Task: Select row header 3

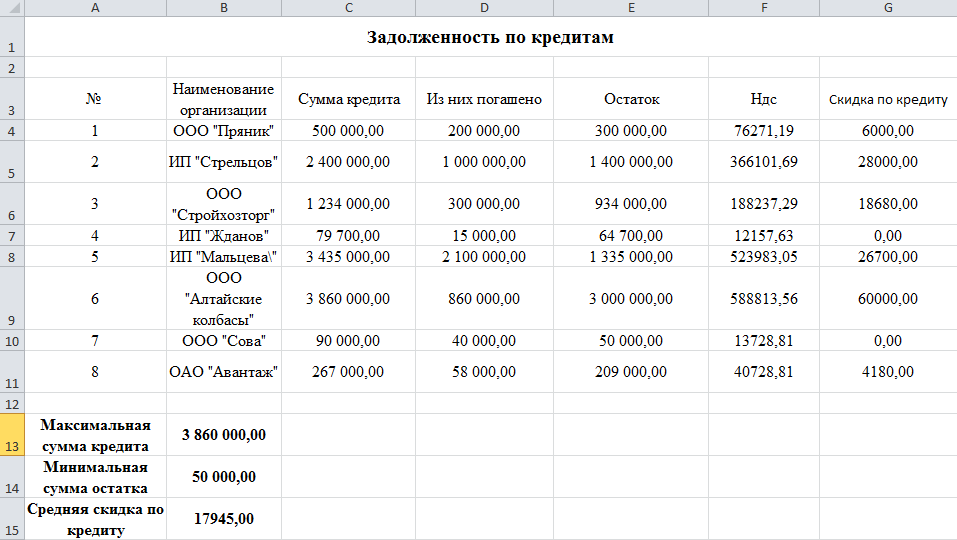Action: pos(12,99)
